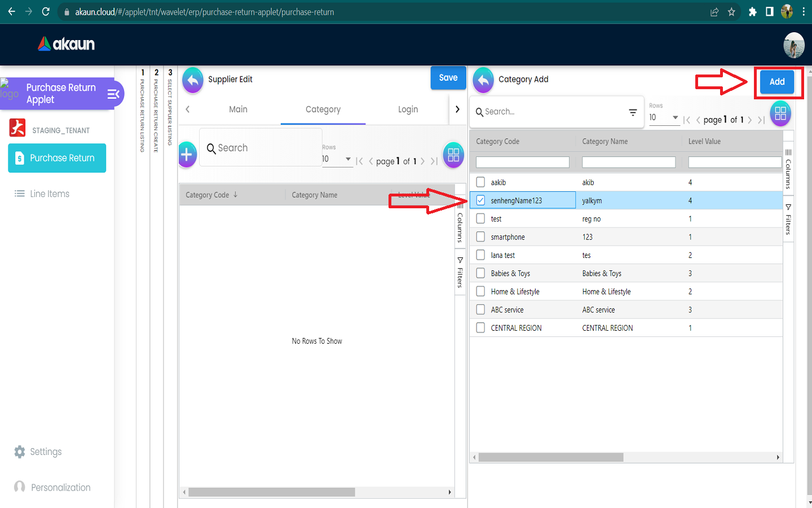The width and height of the screenshot is (812, 508).
Task: Click the Category Code filter input field
Action: (x=522, y=163)
